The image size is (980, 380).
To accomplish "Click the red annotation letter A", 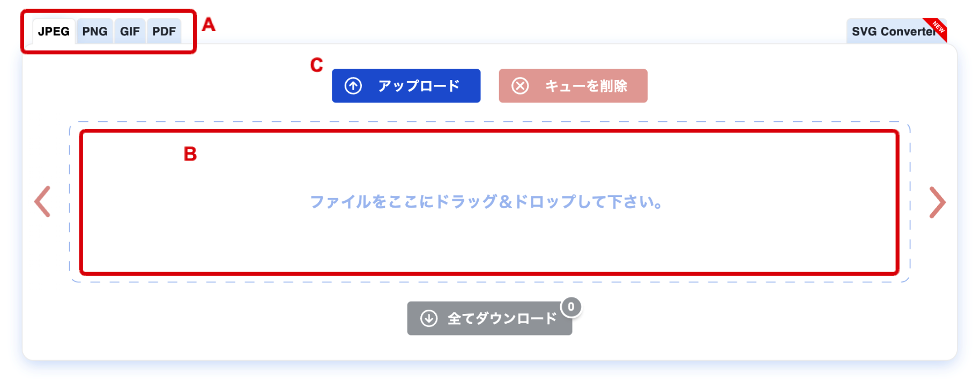I will [209, 25].
